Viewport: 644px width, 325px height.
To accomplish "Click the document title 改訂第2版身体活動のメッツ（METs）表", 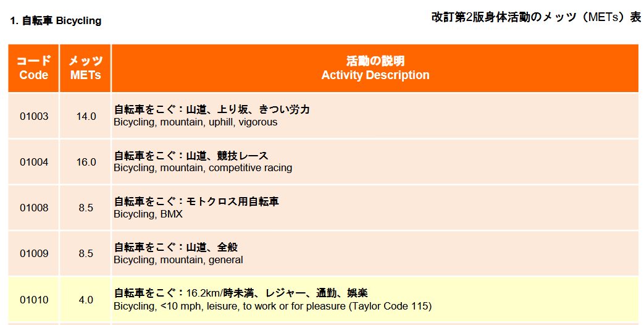I will pyautogui.click(x=537, y=17).
